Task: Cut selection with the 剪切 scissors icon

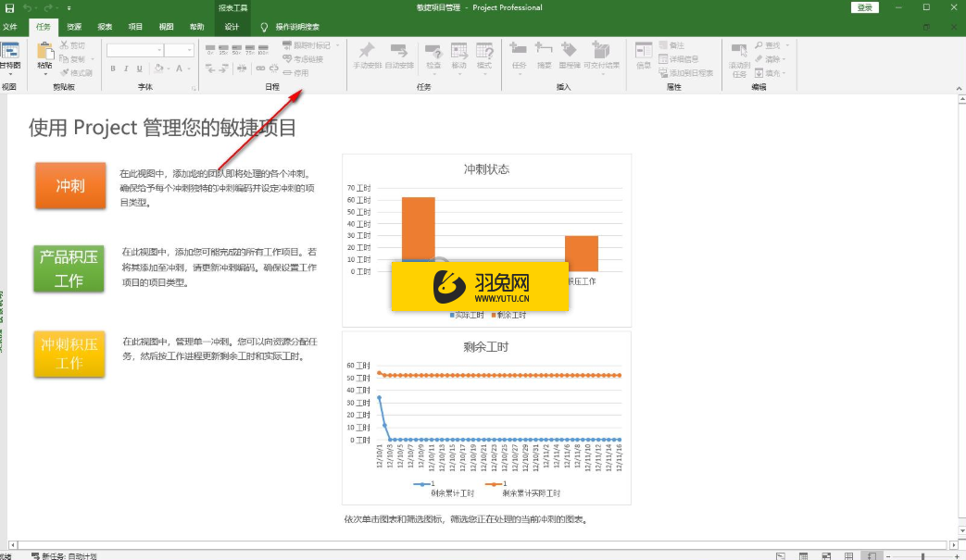Action: [x=72, y=45]
